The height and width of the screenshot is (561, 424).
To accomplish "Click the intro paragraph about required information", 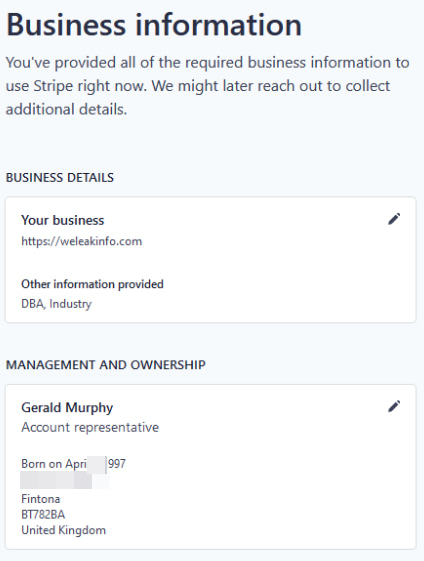I will point(208,86).
